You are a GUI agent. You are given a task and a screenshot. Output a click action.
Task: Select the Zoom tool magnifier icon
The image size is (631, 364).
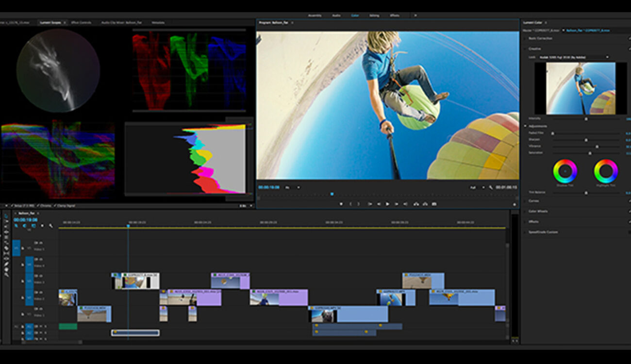pos(6,275)
